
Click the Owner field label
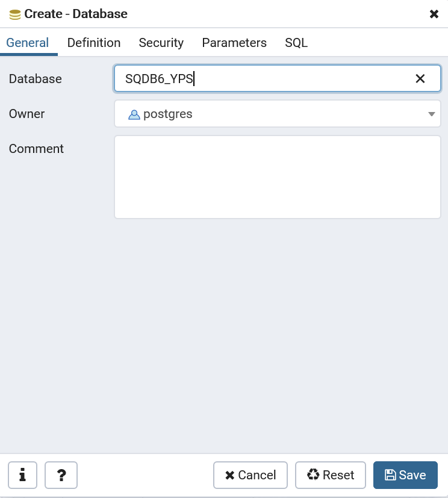click(x=27, y=114)
